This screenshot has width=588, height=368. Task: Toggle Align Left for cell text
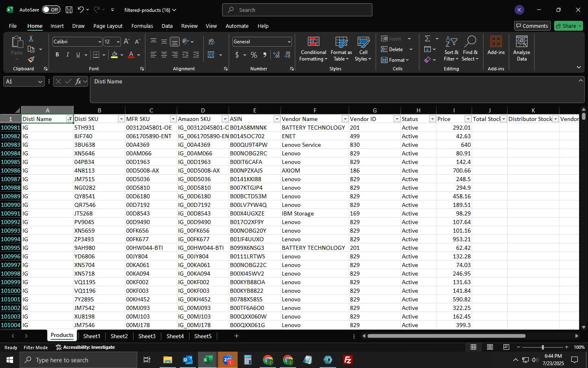[x=154, y=55]
